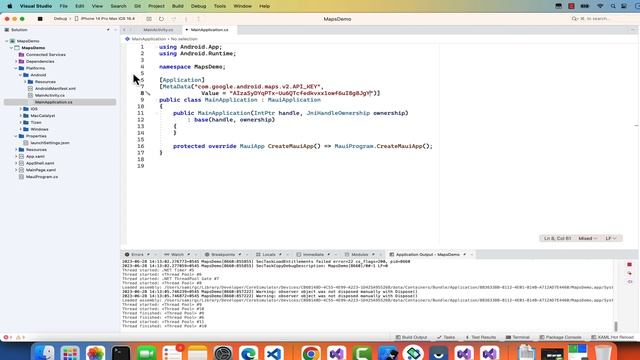The height and width of the screenshot is (360, 640).
Task: Open MainPage.xaml in solution tree
Action: point(41,170)
